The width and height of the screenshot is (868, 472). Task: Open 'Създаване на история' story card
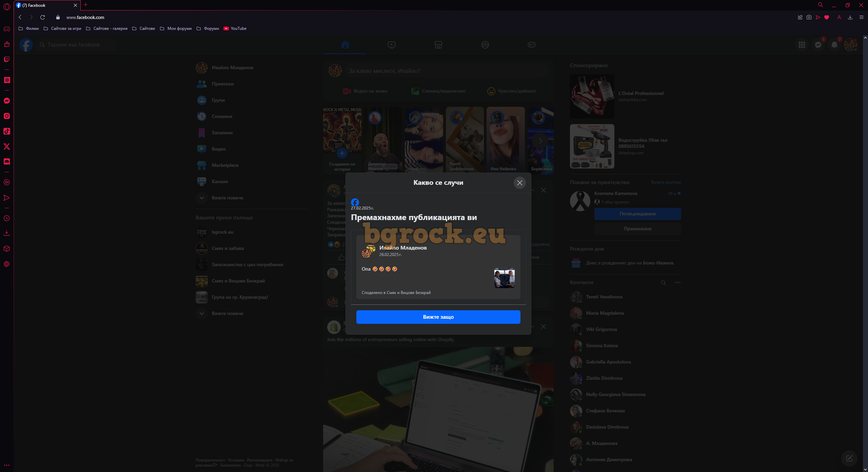click(342, 140)
